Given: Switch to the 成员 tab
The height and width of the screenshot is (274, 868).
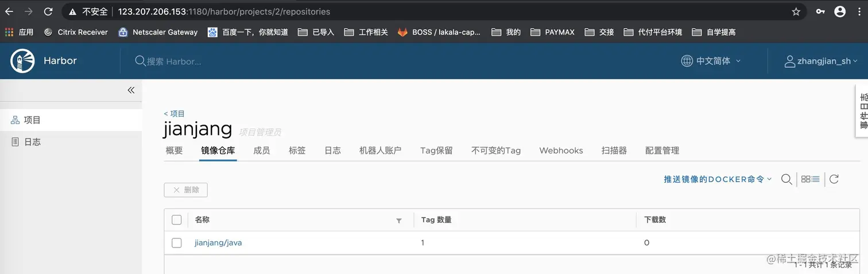Looking at the screenshot, I should [x=262, y=150].
